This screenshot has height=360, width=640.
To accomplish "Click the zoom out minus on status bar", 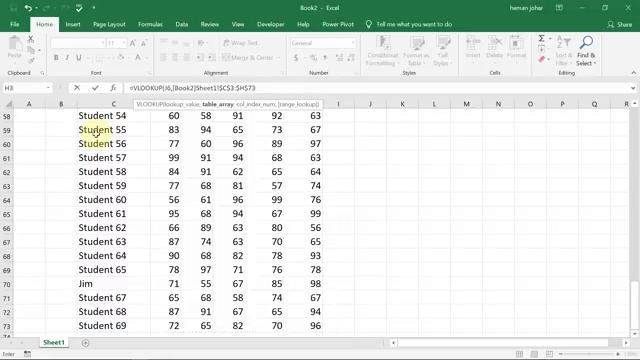I will pos(561,354).
